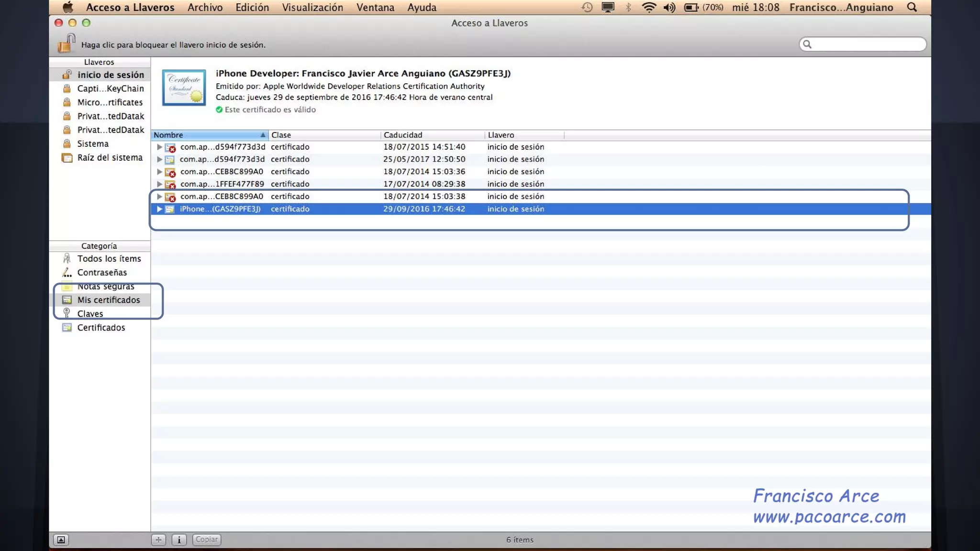
Task: Open the Archivo menu
Action: 205,7
